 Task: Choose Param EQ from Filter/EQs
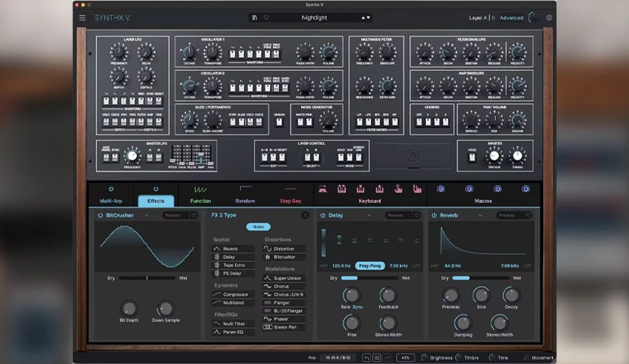click(x=233, y=332)
